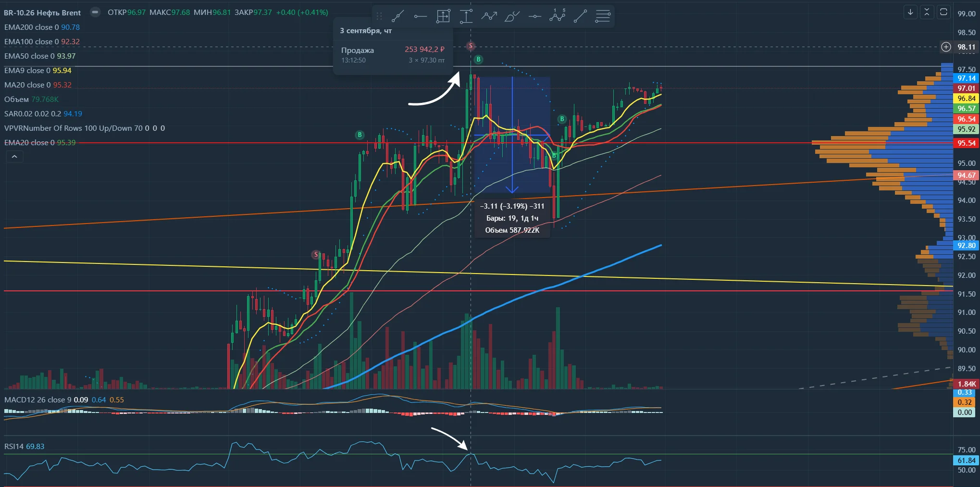The image size is (980, 487).
Task: Click the sell marker S near the yellow line
Action: [316, 254]
